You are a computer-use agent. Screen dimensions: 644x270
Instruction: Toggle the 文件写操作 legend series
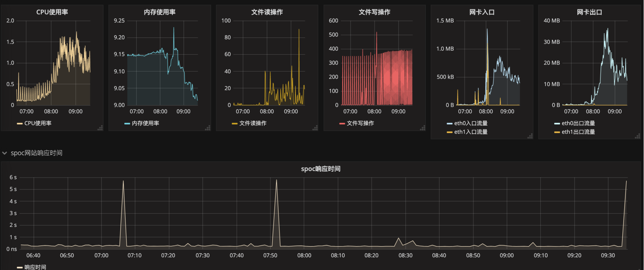(x=360, y=123)
